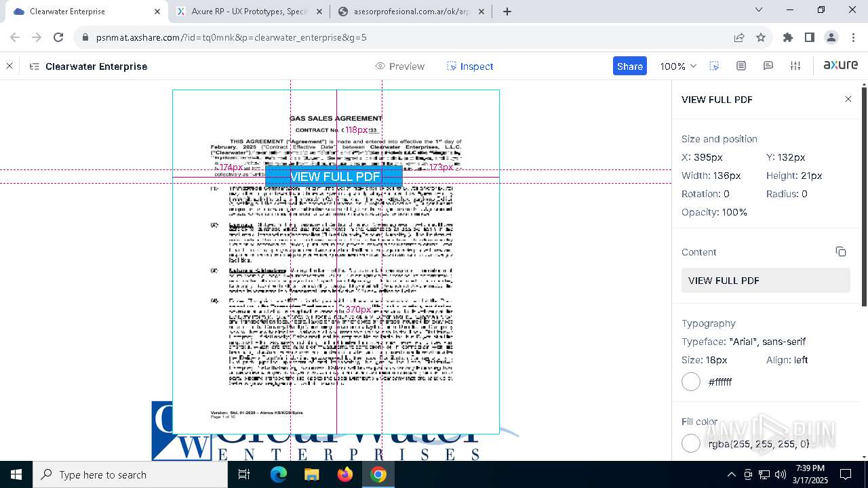Close the Axure RP browser tab
868x488 pixels.
tap(319, 12)
